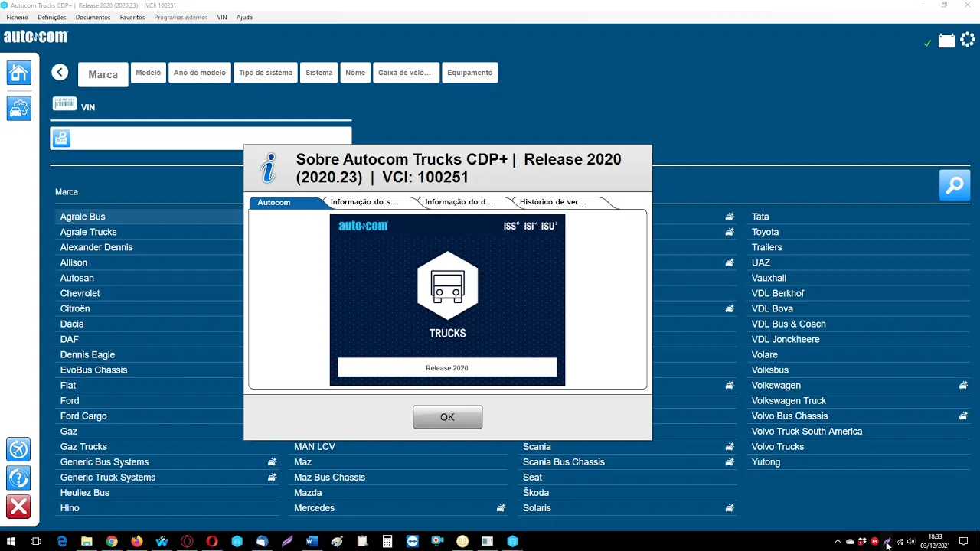Select the Ano do modelo step
This screenshot has height=551, width=980.
199,73
